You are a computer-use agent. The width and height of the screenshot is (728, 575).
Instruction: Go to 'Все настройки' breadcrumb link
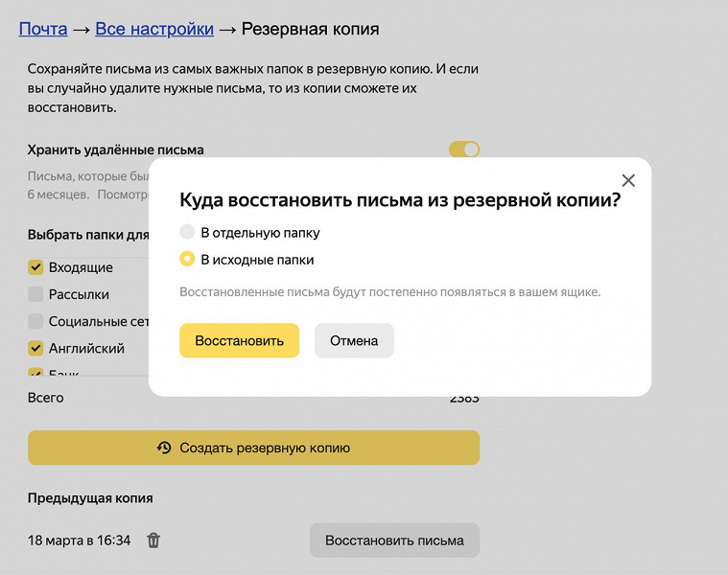[154, 29]
